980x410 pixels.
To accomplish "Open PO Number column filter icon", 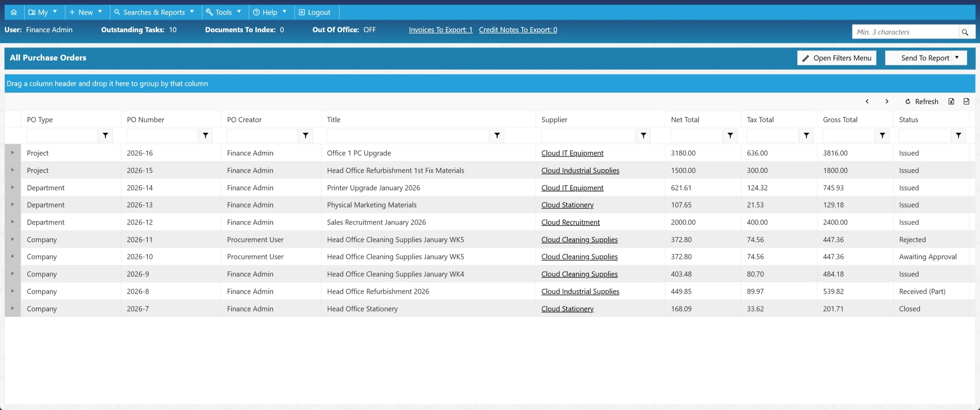I will [206, 135].
